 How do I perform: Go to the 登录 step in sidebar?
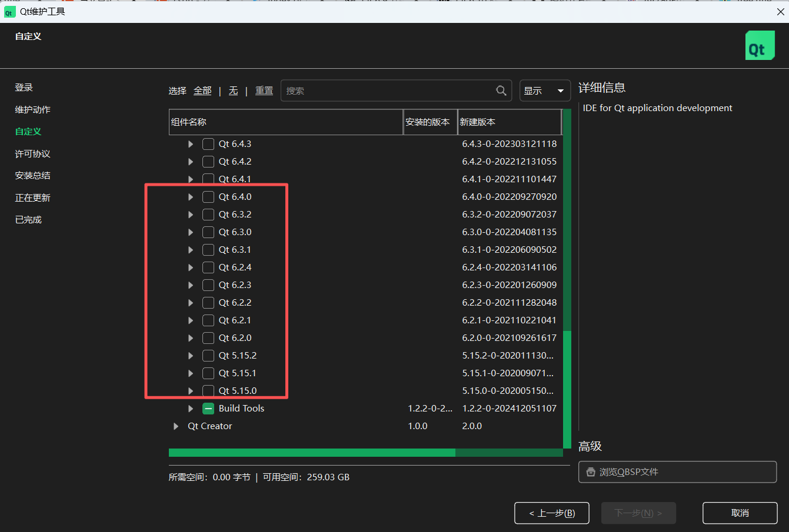pyautogui.click(x=24, y=88)
